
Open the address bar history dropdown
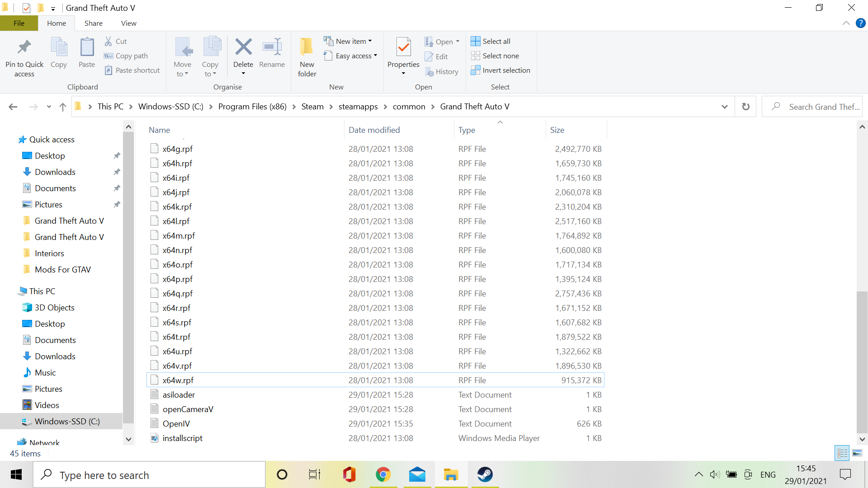(725, 107)
